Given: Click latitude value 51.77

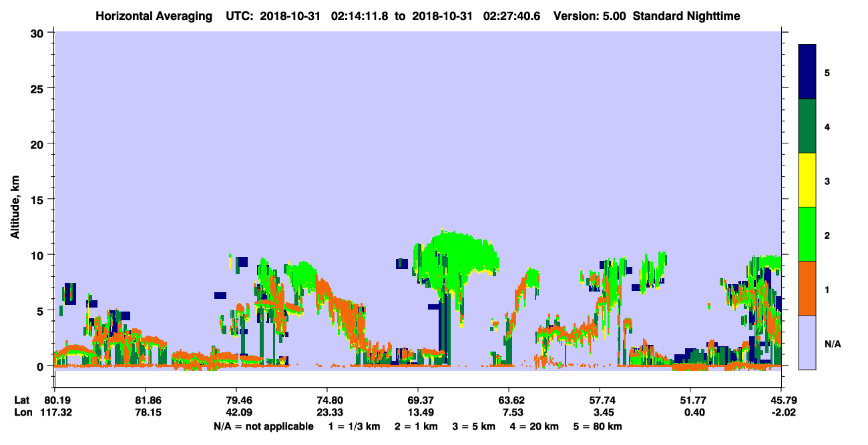Looking at the screenshot, I should coord(690,400).
